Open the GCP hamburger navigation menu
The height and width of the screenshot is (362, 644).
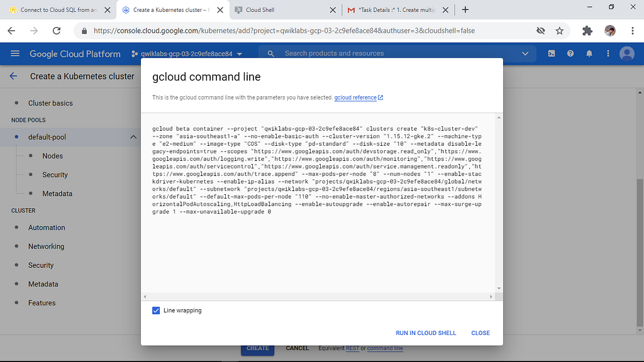[15, 53]
